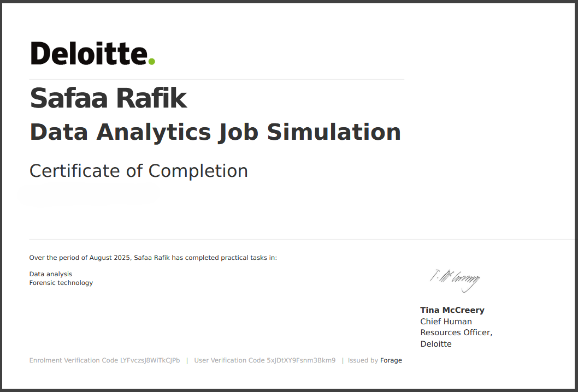Click the 'Issued by' label
Image resolution: width=578 pixels, height=392 pixels.
[363, 360]
